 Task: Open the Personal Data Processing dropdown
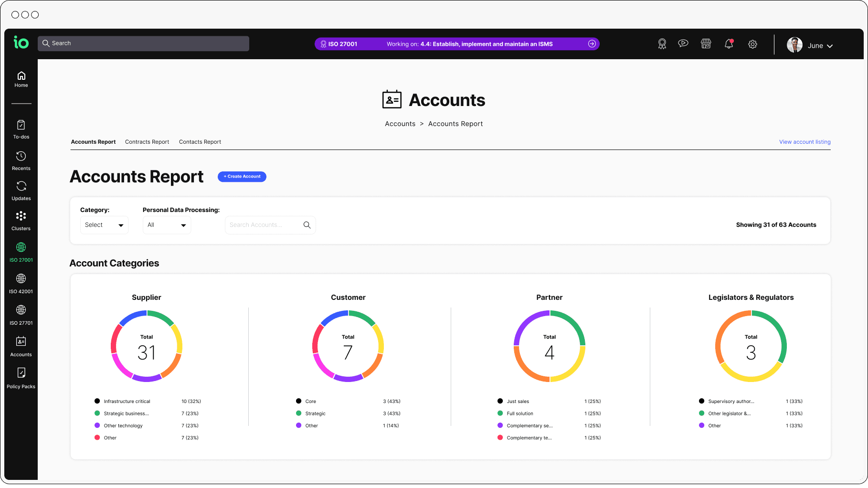tap(167, 225)
